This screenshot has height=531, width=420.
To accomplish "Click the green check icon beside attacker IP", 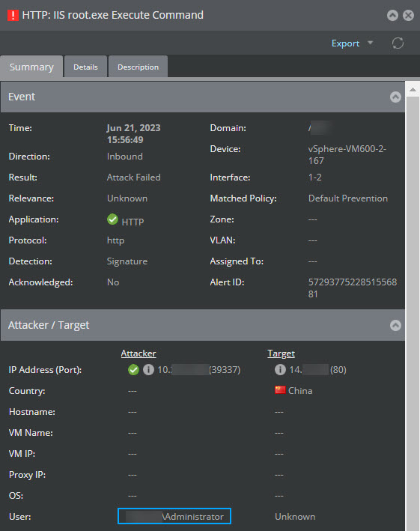I will tap(133, 369).
